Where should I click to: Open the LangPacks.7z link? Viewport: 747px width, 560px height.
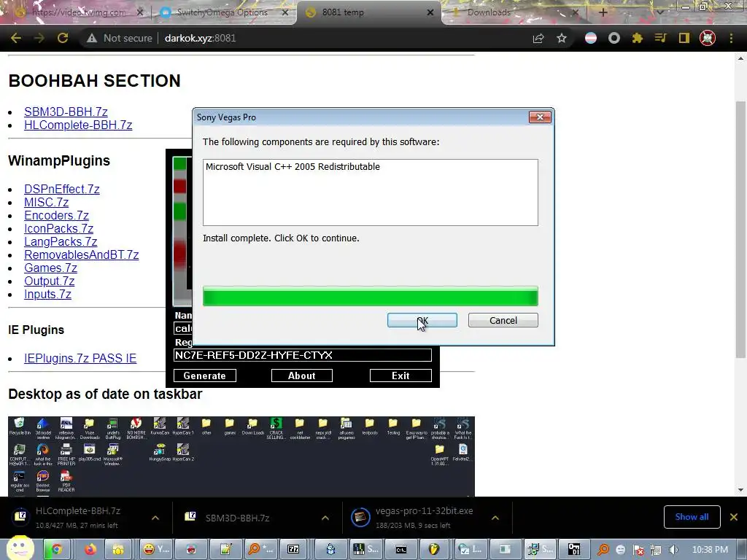pyautogui.click(x=61, y=242)
